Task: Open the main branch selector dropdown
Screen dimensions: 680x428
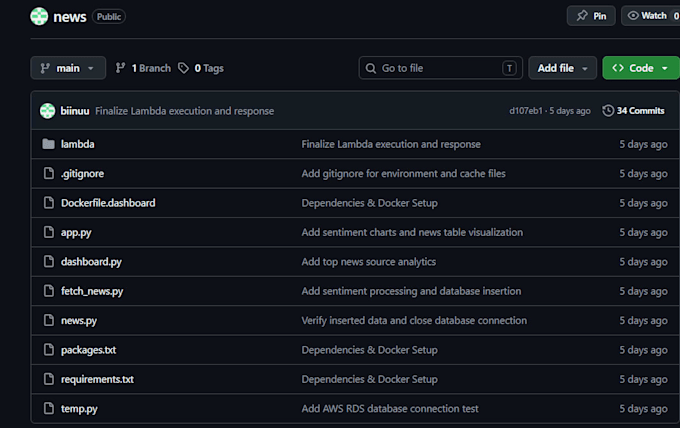Action: (x=68, y=68)
